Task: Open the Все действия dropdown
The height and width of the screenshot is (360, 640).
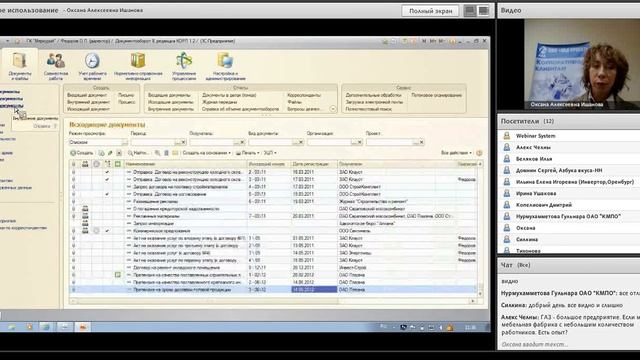Action: click(456, 153)
